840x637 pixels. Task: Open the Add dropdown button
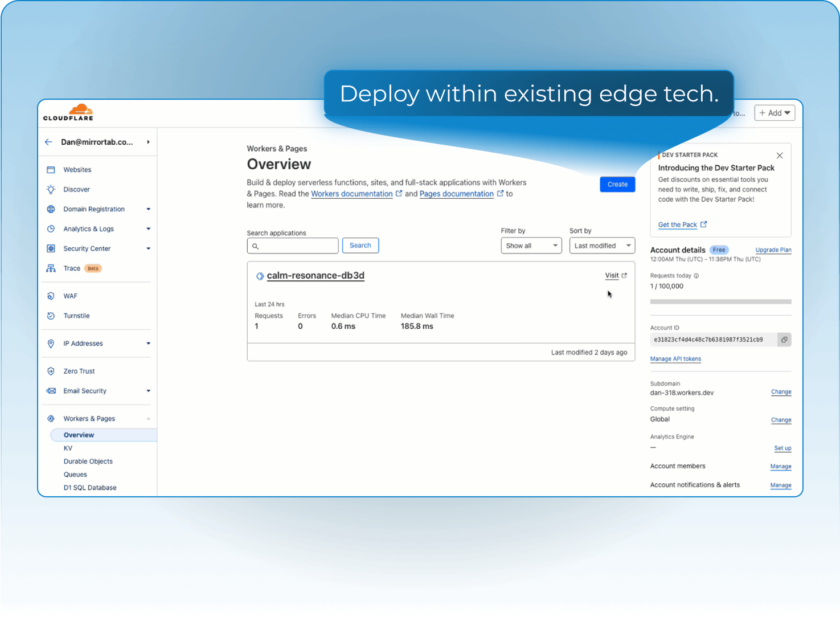(x=775, y=113)
